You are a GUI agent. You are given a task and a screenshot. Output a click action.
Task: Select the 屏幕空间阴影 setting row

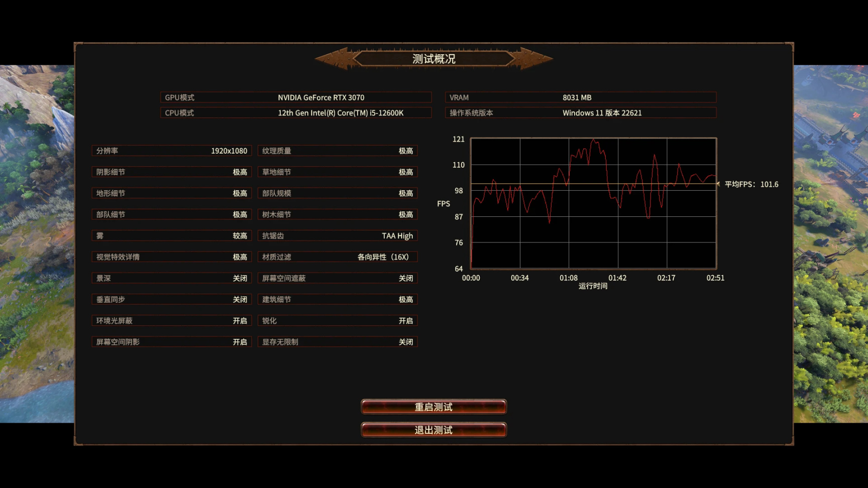171,342
